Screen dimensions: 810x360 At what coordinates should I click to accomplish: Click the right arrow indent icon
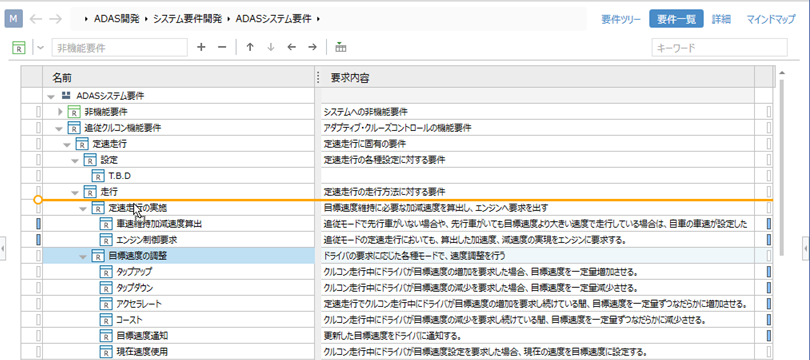(x=312, y=47)
